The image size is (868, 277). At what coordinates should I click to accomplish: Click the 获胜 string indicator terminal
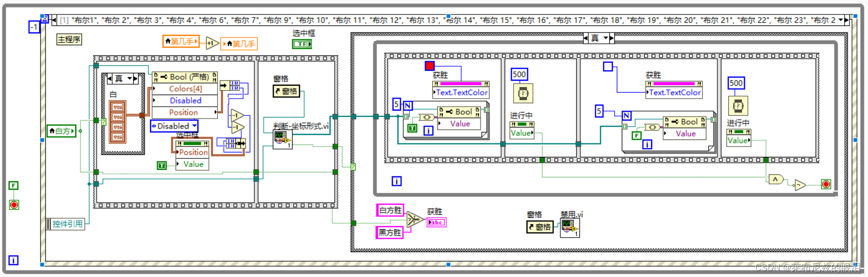pyautogui.click(x=437, y=222)
